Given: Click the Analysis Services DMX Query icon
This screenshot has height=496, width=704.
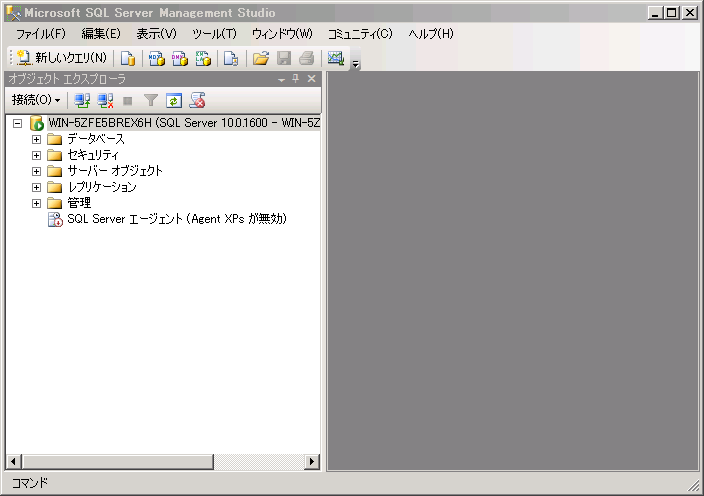Looking at the screenshot, I should (x=180, y=58).
